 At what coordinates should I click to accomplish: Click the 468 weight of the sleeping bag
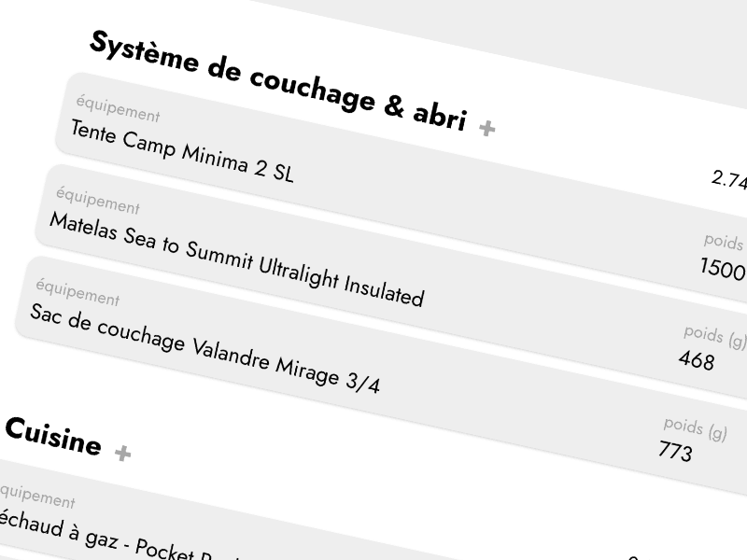point(697,360)
